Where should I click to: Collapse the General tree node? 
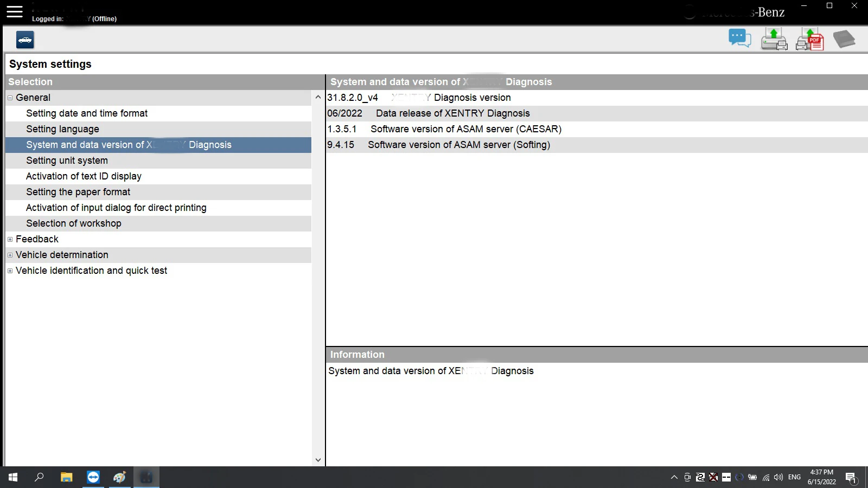pyautogui.click(x=10, y=98)
